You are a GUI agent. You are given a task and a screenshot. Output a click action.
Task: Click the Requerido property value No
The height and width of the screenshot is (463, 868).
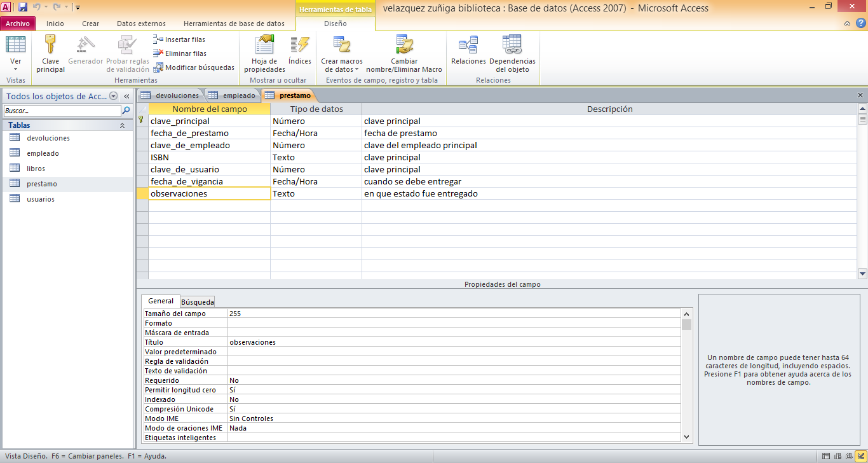454,380
